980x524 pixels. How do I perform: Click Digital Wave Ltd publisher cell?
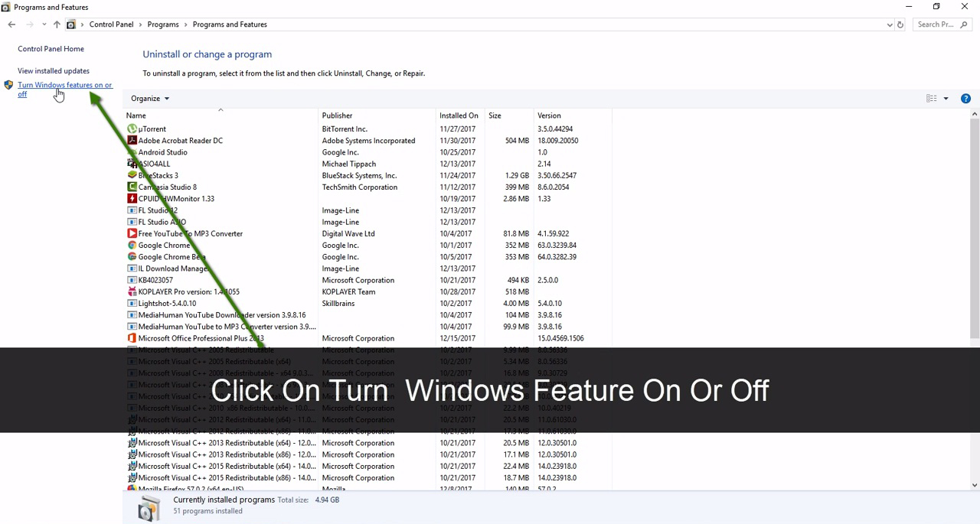[x=348, y=234]
